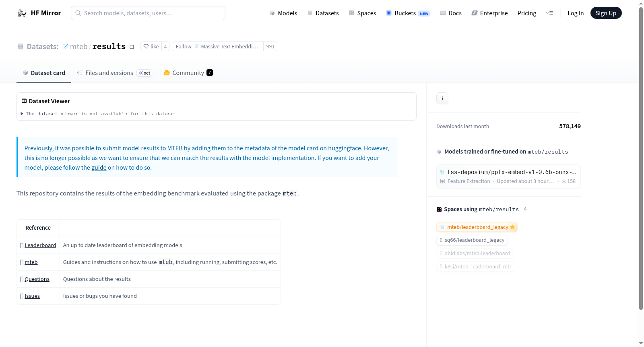Screen dimensions: 644x347
Task: Open the list of 4 likes
Action: (165, 46)
